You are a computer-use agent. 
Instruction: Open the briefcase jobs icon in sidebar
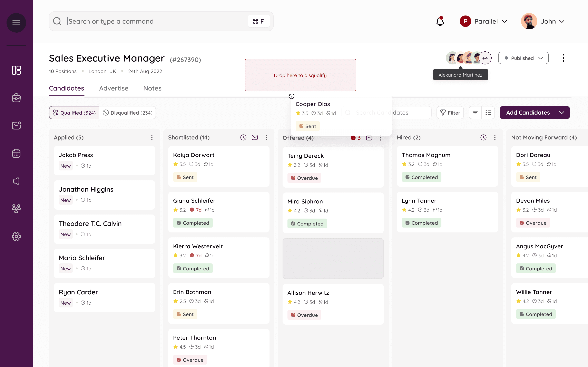coord(16,98)
